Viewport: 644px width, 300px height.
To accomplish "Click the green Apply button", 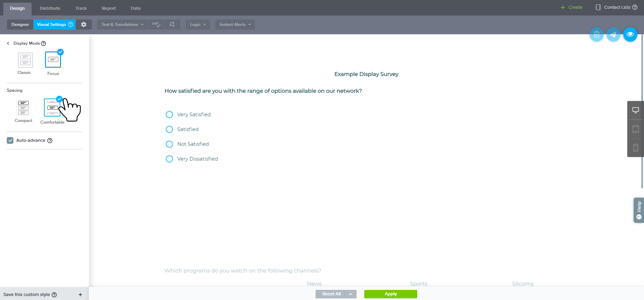I will [390, 294].
